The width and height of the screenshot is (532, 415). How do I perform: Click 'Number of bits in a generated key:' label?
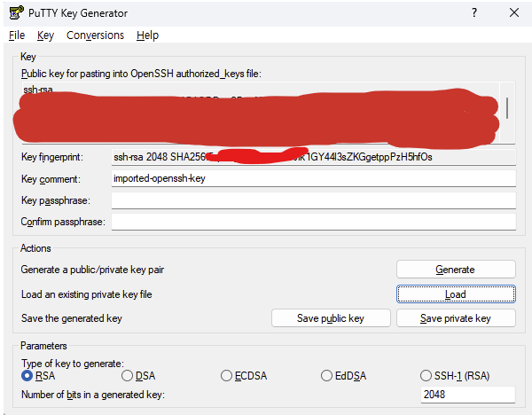pyautogui.click(x=93, y=395)
